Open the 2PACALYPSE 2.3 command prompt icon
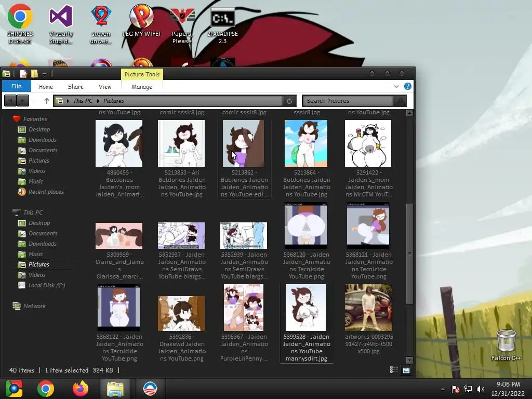 pyautogui.click(x=222, y=24)
